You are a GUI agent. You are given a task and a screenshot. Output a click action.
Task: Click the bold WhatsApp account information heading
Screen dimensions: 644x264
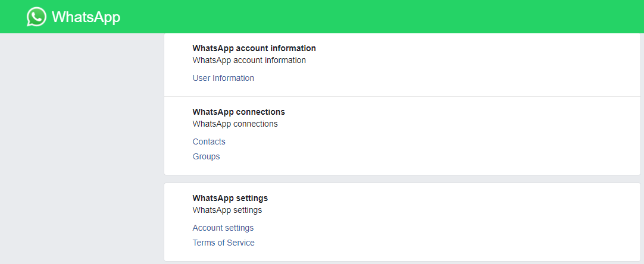pyautogui.click(x=254, y=48)
